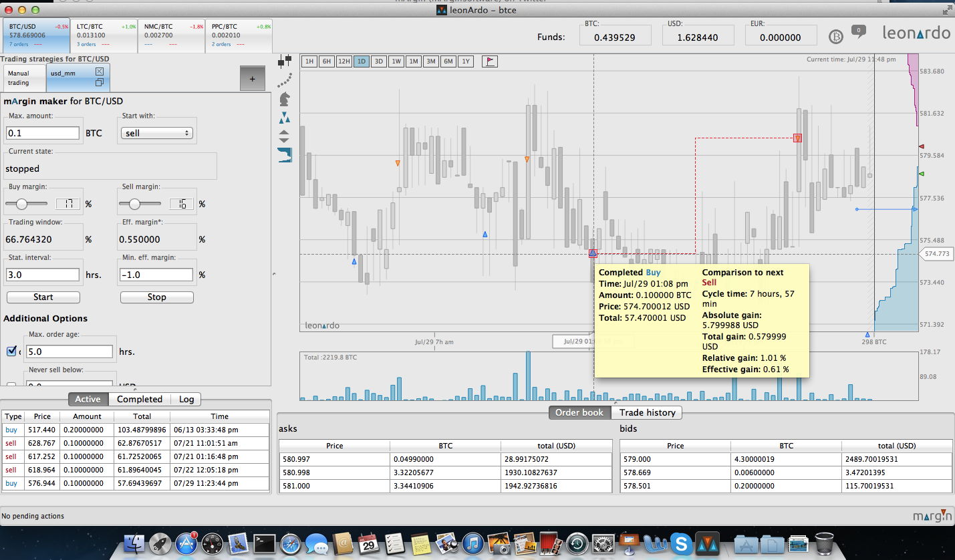The image size is (955, 560).
Task: Show the Order book tab
Action: tap(579, 412)
